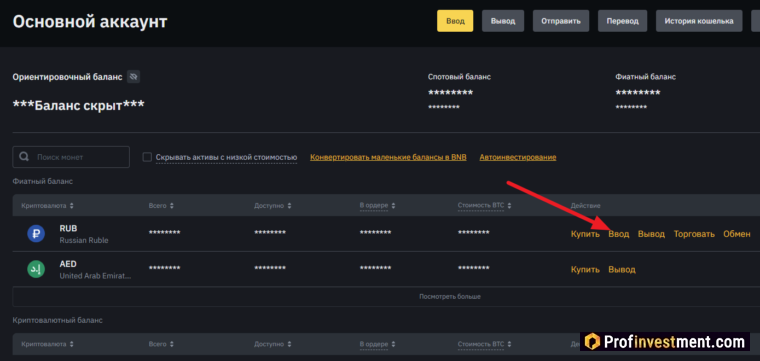Screen dimensions: 760x361
Task: Click the search magnifier icon
Action: click(x=23, y=157)
